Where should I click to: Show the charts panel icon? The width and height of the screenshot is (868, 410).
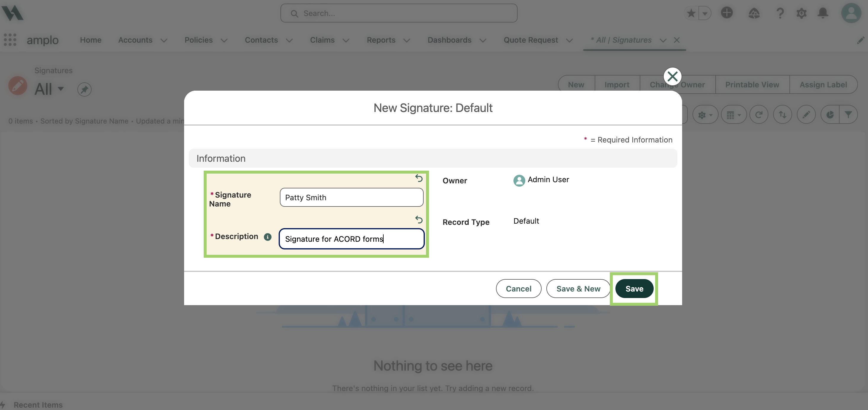click(829, 115)
